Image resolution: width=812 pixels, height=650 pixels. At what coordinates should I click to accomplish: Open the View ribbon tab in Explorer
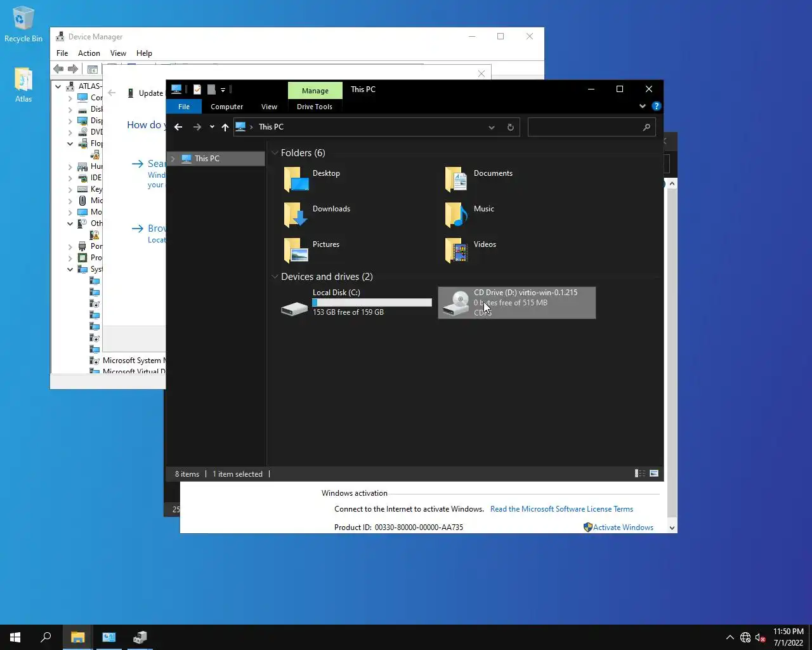tap(269, 107)
